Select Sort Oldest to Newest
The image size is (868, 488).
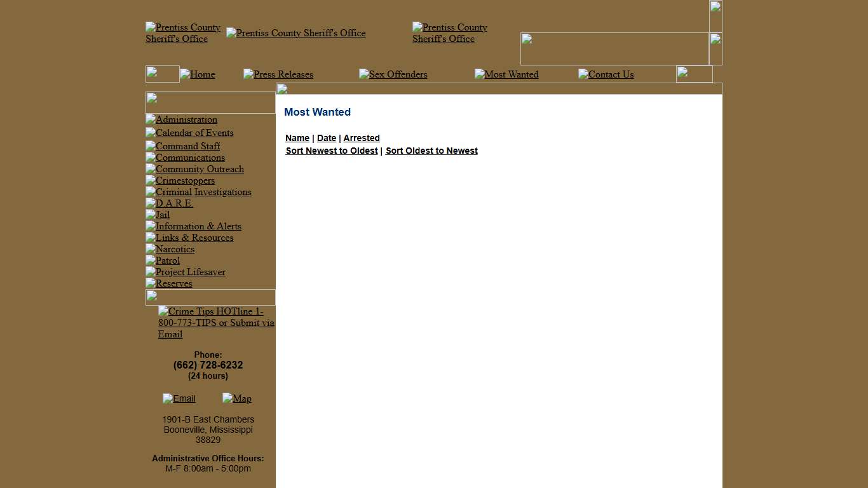(431, 151)
